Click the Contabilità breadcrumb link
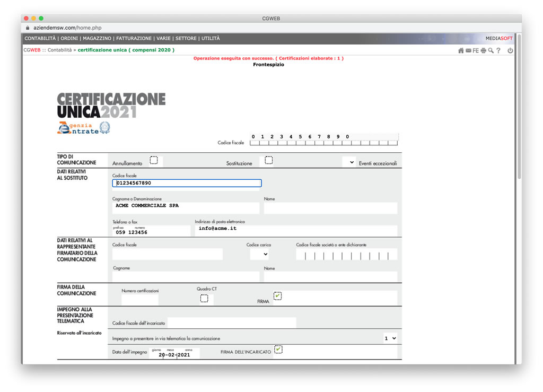The width and height of the screenshot is (543, 392). click(59, 50)
